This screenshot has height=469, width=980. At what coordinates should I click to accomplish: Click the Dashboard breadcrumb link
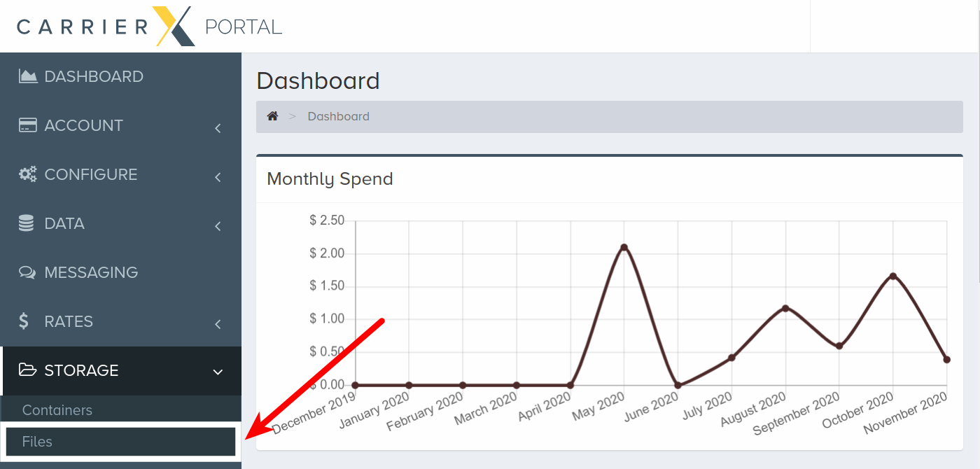tap(338, 116)
